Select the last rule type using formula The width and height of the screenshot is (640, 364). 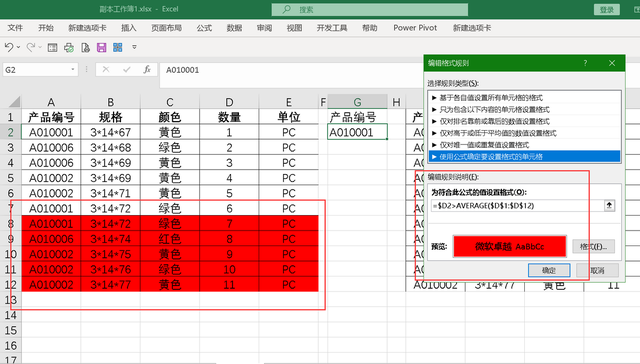(x=524, y=157)
